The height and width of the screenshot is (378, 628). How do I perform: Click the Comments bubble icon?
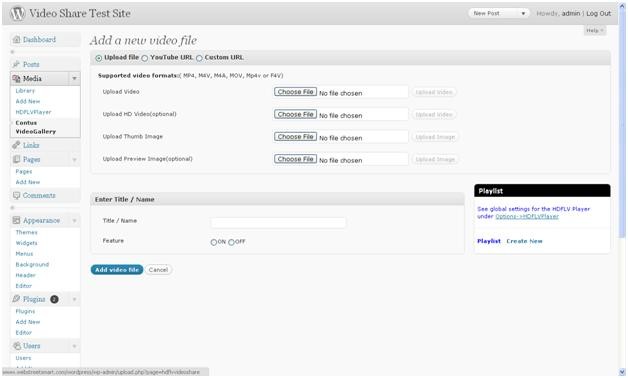click(x=16, y=195)
